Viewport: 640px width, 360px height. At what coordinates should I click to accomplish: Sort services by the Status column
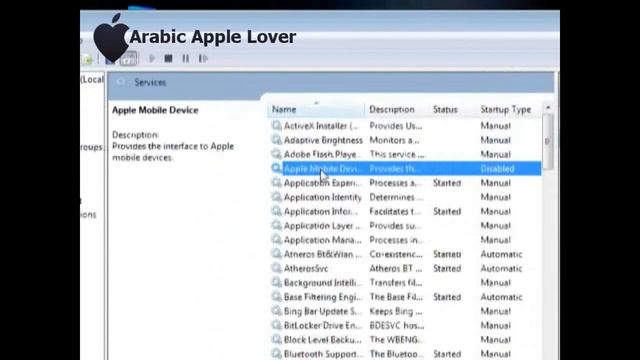[x=452, y=109]
